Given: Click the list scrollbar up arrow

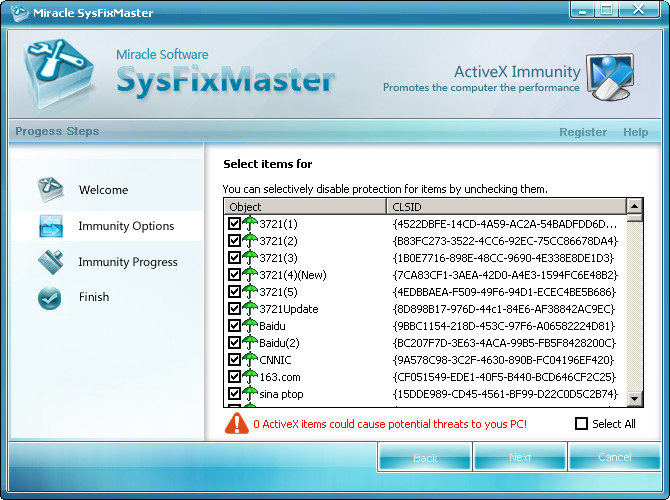Looking at the screenshot, I should (x=635, y=207).
